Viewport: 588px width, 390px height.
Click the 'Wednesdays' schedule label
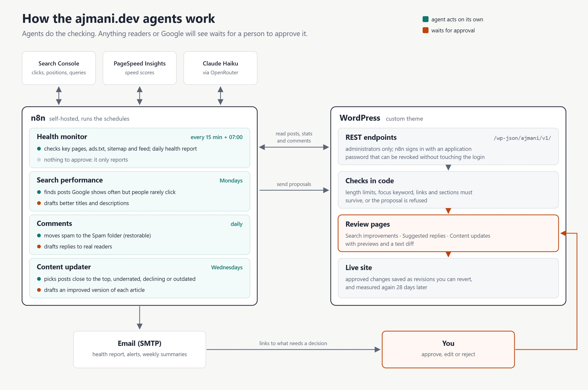(227, 267)
